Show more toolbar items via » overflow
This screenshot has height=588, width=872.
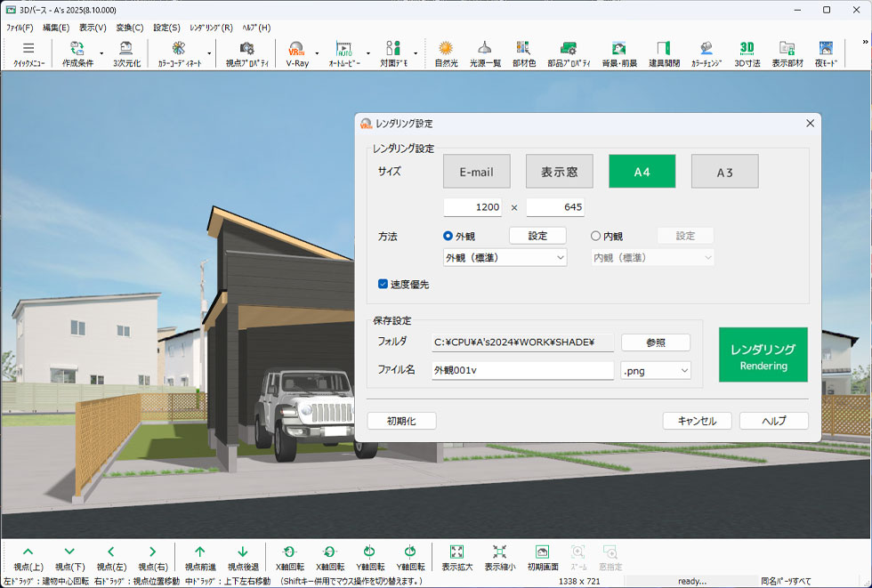point(865,42)
